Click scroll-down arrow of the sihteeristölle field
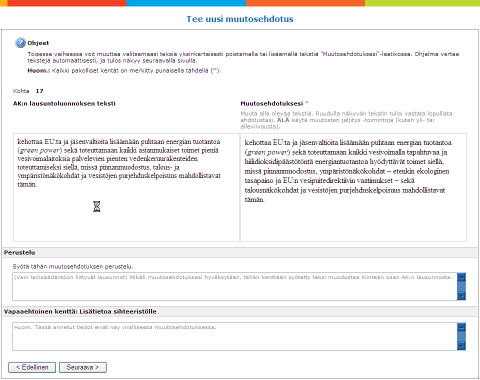 tap(461, 346)
